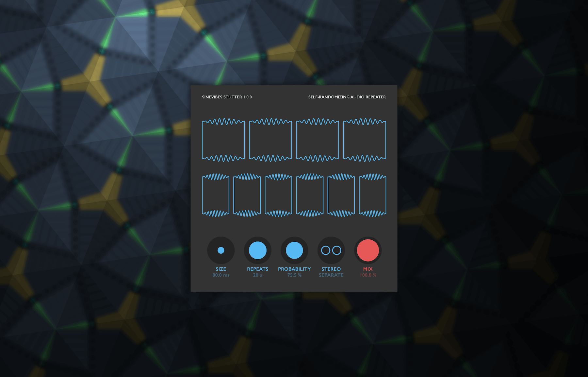
Task: Select the fifth waveform box in bottom row
Action: [x=341, y=195]
